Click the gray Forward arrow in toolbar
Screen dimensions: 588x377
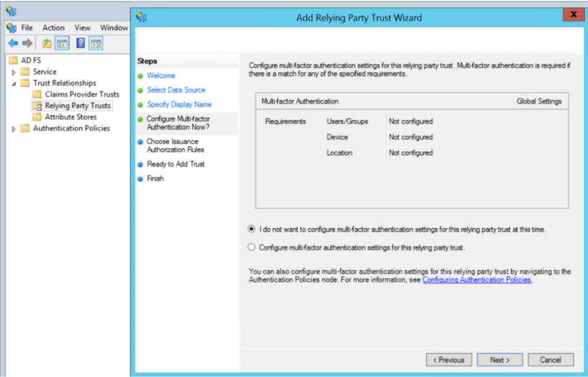pyautogui.click(x=27, y=43)
